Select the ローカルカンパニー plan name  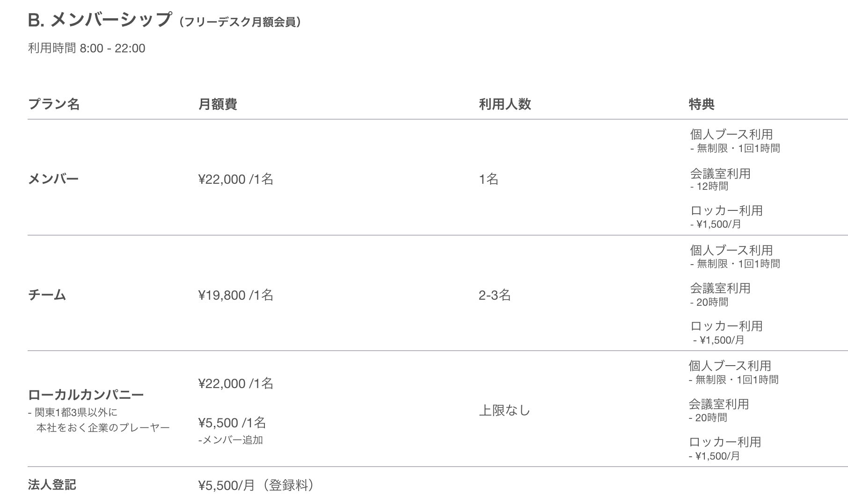tap(86, 395)
